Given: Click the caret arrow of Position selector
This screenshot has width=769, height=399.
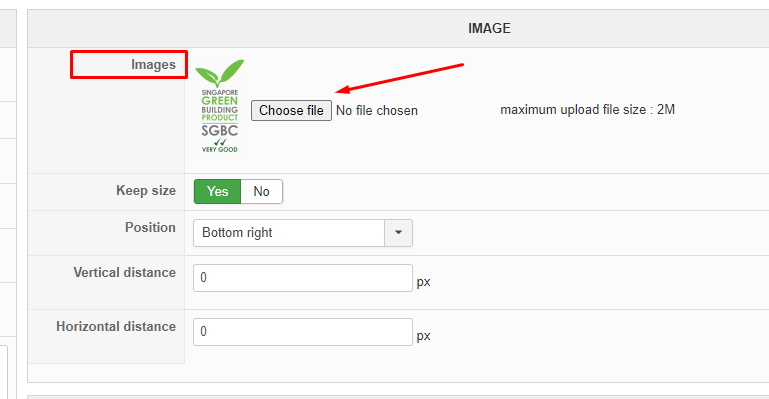Looking at the screenshot, I should (398, 233).
